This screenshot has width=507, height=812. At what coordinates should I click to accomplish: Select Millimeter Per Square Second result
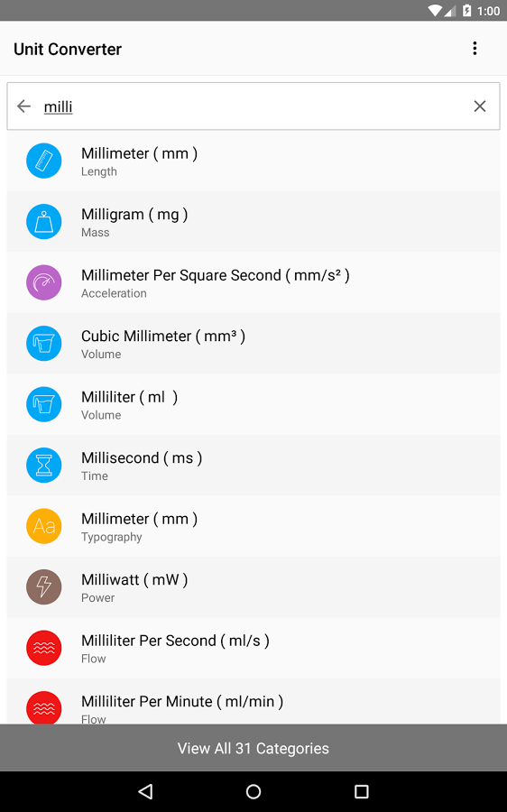click(x=253, y=282)
